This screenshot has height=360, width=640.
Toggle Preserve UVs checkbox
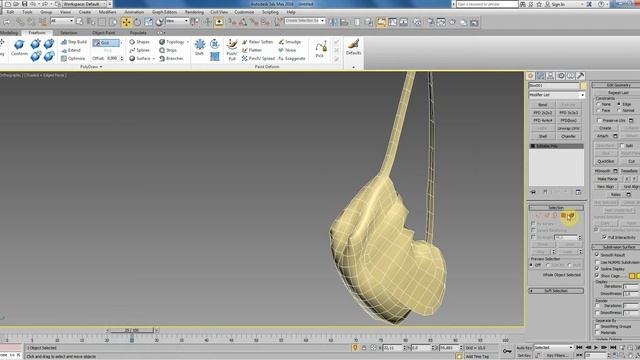(599, 120)
